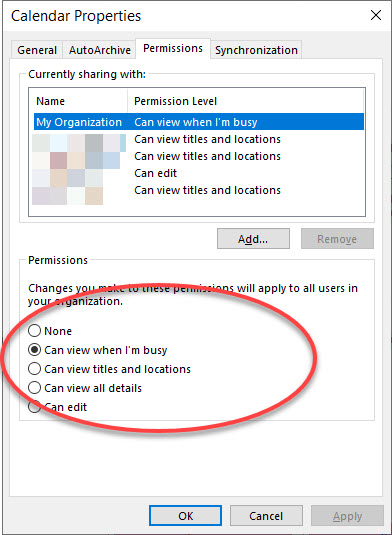Select the user row with Can edit permission
The height and width of the screenshot is (535, 392).
coord(199,173)
